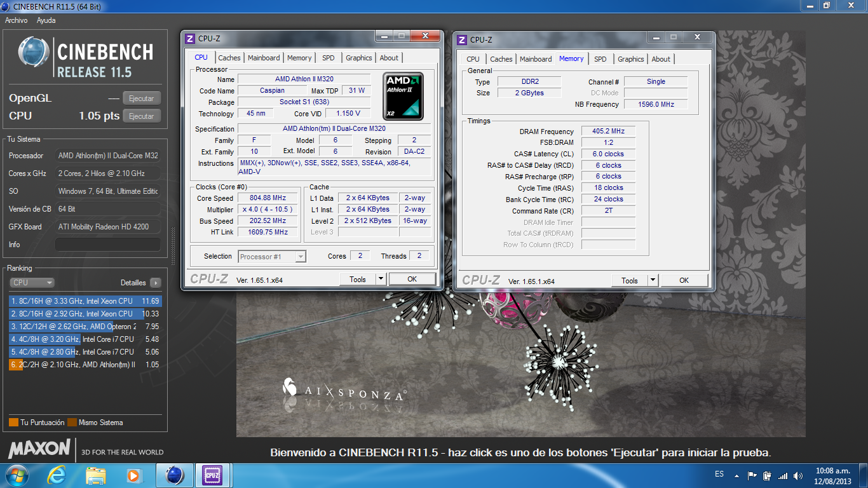Click the NB Frequency value 1596.0 MHz

pos(656,104)
